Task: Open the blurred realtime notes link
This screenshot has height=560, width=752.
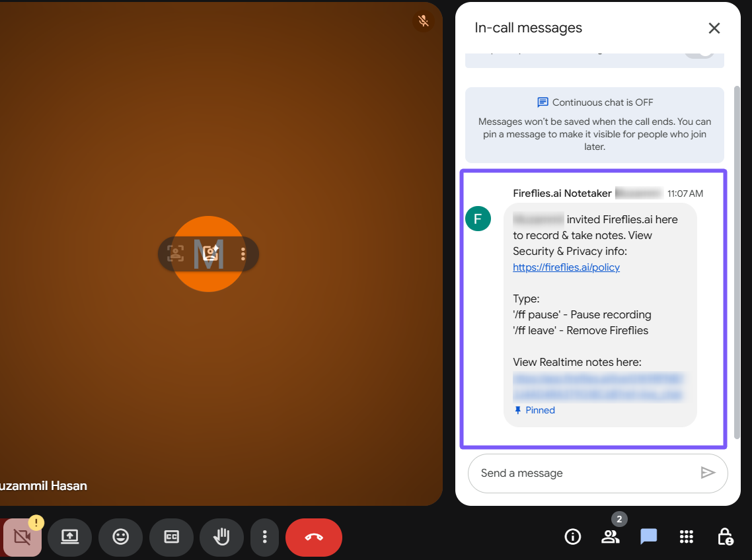Action: tap(597, 386)
